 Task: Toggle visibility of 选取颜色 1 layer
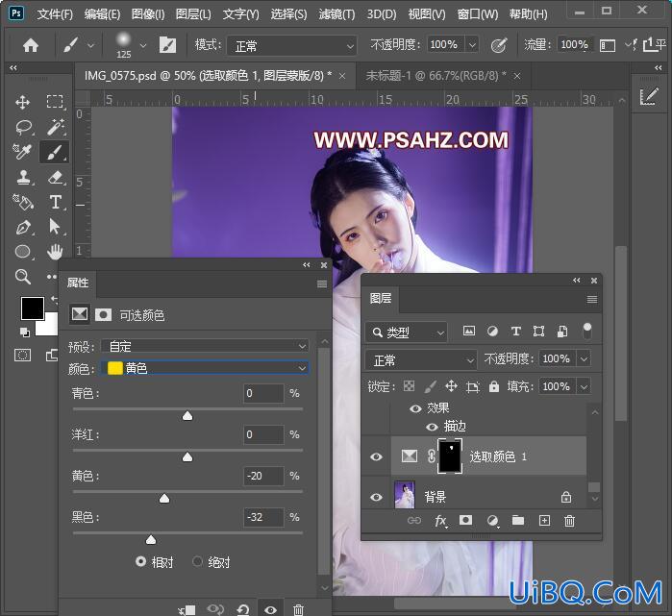376,456
